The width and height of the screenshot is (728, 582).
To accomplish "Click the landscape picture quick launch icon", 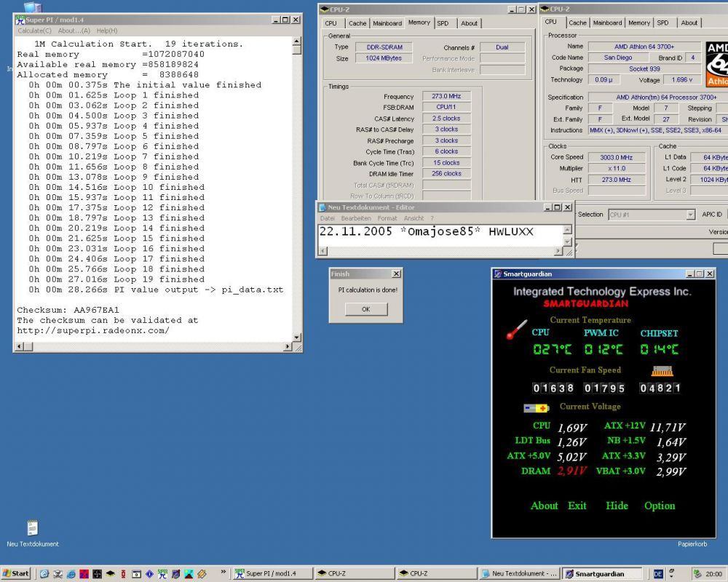I will tap(189, 574).
